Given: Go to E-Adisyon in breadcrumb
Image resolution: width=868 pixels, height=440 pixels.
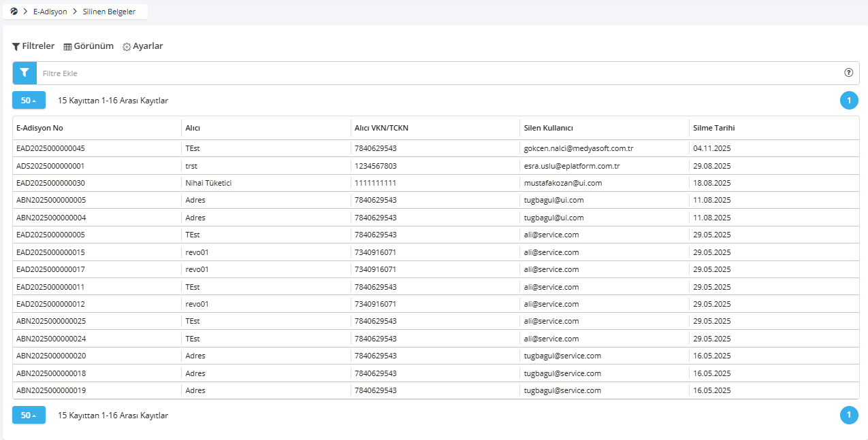Looking at the screenshot, I should 50,12.
